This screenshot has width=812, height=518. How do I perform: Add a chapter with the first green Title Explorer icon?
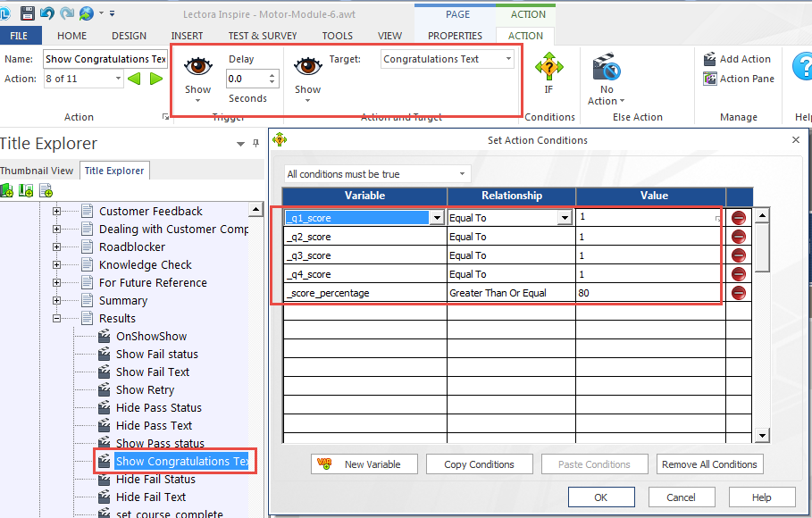[x=7, y=191]
